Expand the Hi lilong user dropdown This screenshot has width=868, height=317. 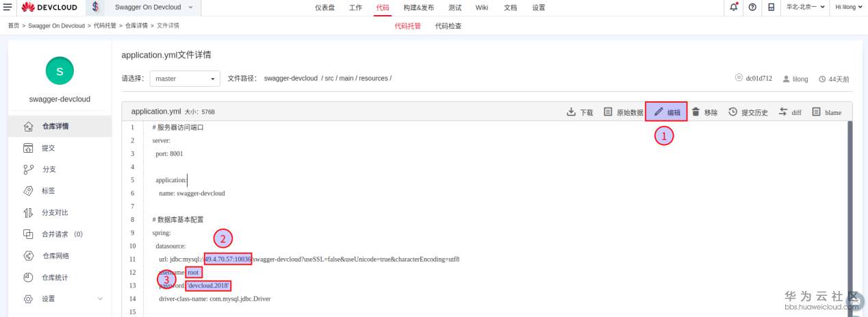coord(849,7)
